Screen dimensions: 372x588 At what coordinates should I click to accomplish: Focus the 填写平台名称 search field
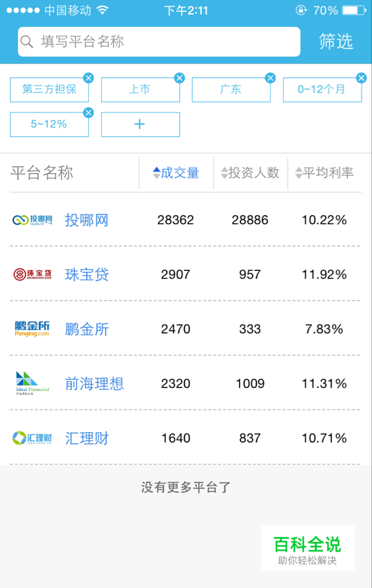click(159, 41)
